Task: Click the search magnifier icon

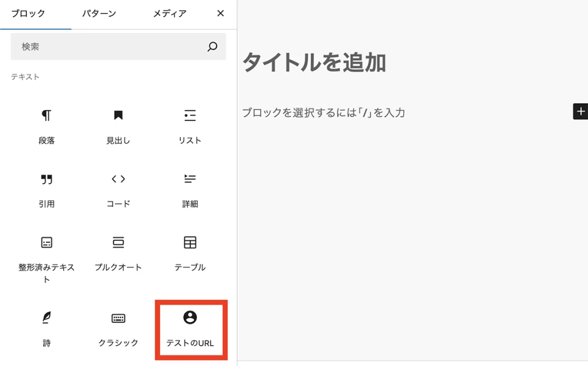Action: coord(212,46)
